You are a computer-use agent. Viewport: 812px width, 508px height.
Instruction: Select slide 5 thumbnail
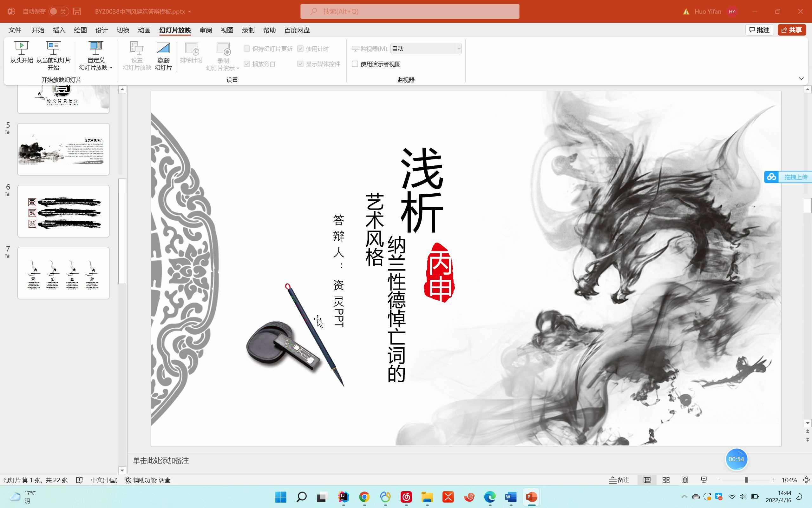point(63,149)
